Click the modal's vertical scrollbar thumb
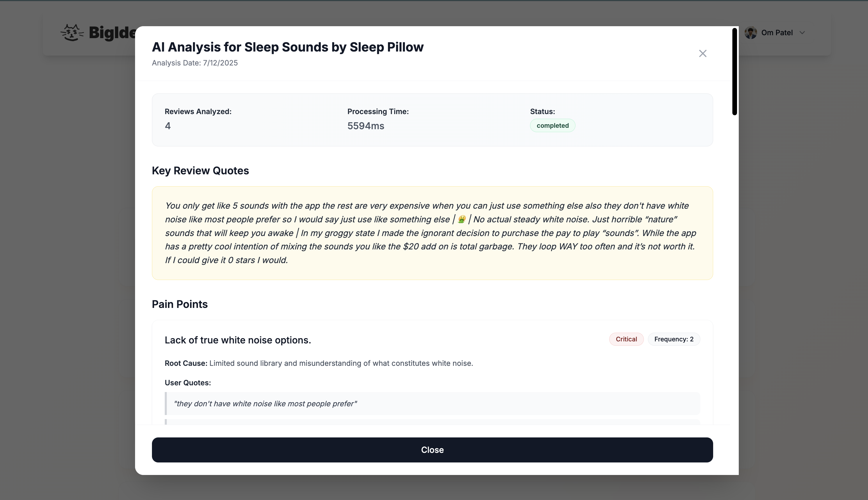Screen dimensions: 868x500 tap(734, 71)
